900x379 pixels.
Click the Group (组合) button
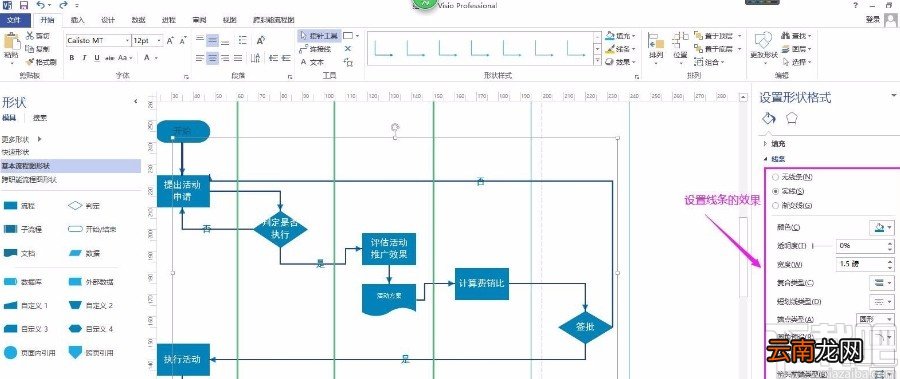(710, 62)
